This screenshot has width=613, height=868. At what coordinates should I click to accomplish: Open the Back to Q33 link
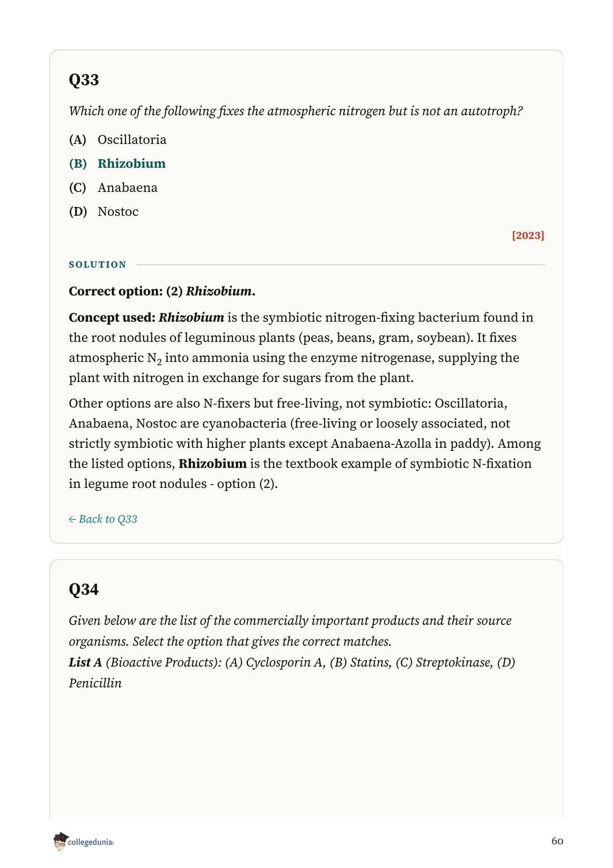103,519
